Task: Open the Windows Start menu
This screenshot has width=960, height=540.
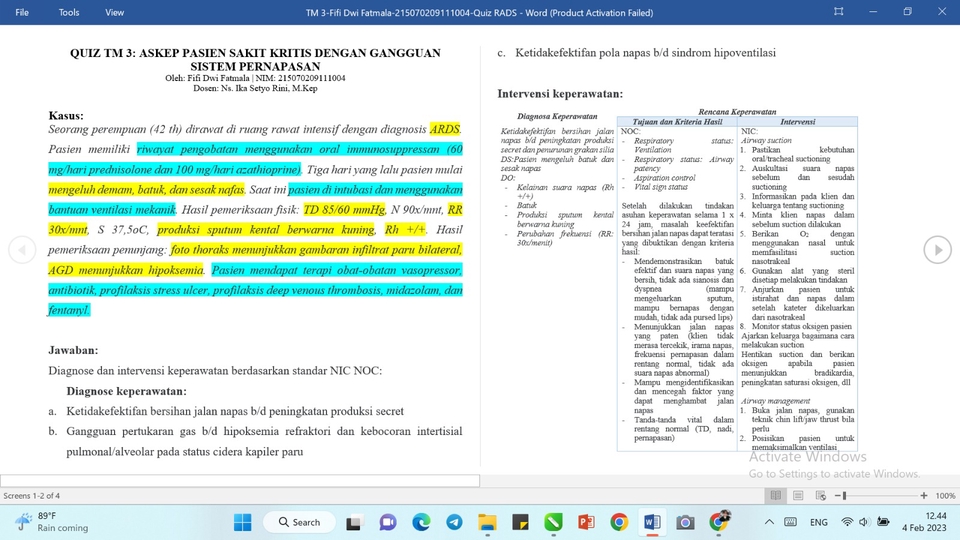Action: (242, 522)
